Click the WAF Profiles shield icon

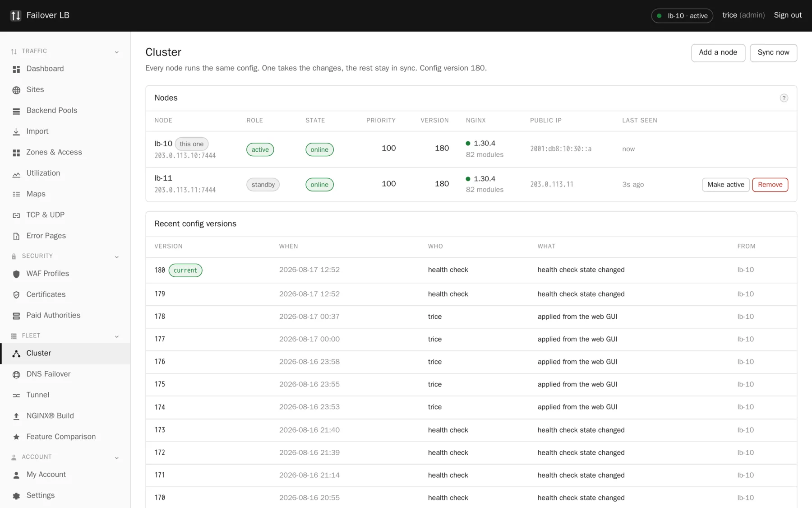click(16, 274)
